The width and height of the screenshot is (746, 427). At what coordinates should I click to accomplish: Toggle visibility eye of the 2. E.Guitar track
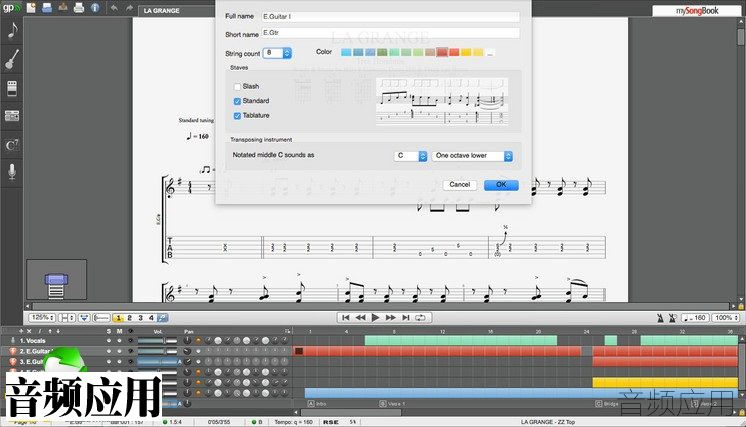click(131, 351)
